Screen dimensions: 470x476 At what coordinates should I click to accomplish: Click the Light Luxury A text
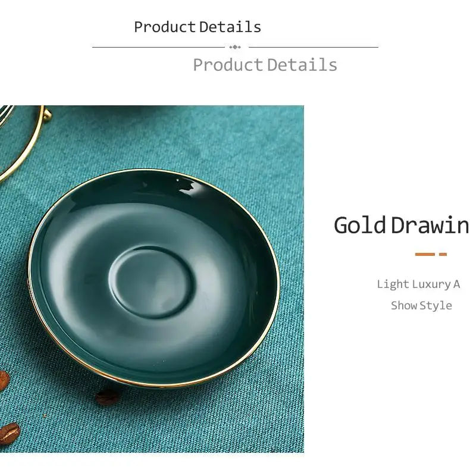tap(418, 284)
